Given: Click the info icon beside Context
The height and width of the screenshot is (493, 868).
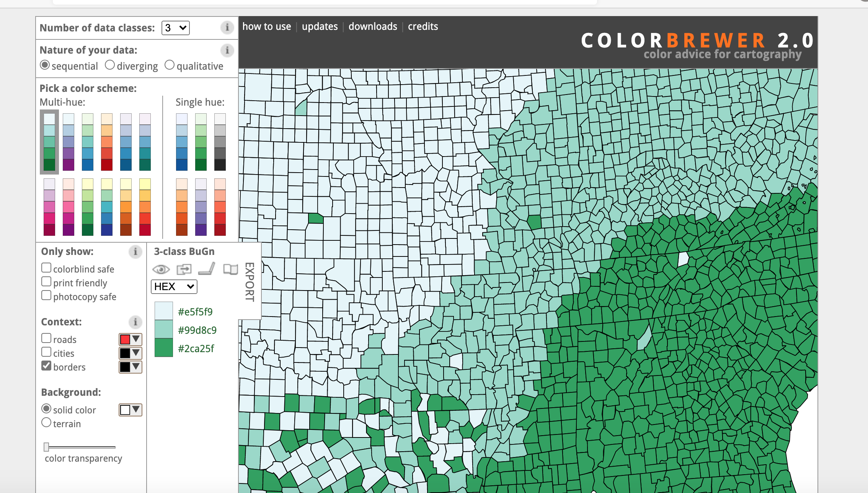Looking at the screenshot, I should 135,322.
